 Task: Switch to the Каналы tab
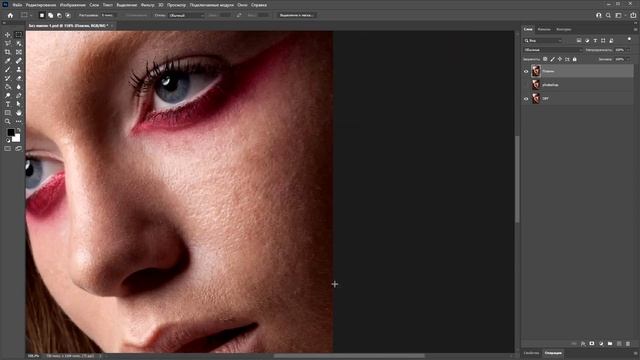click(x=544, y=29)
